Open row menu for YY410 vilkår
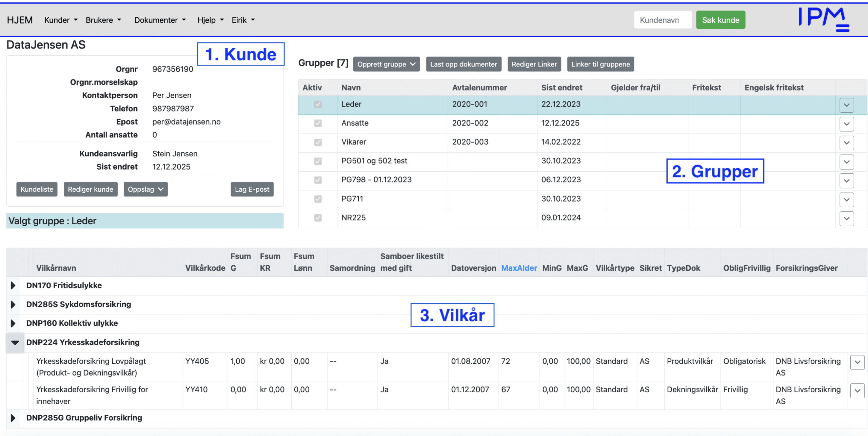 (x=857, y=391)
